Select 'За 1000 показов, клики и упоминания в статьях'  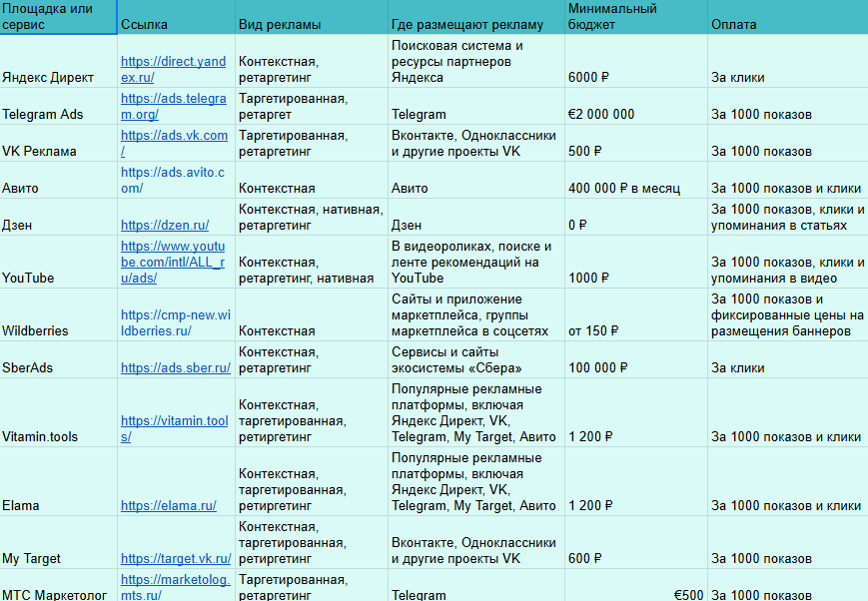[788, 217]
